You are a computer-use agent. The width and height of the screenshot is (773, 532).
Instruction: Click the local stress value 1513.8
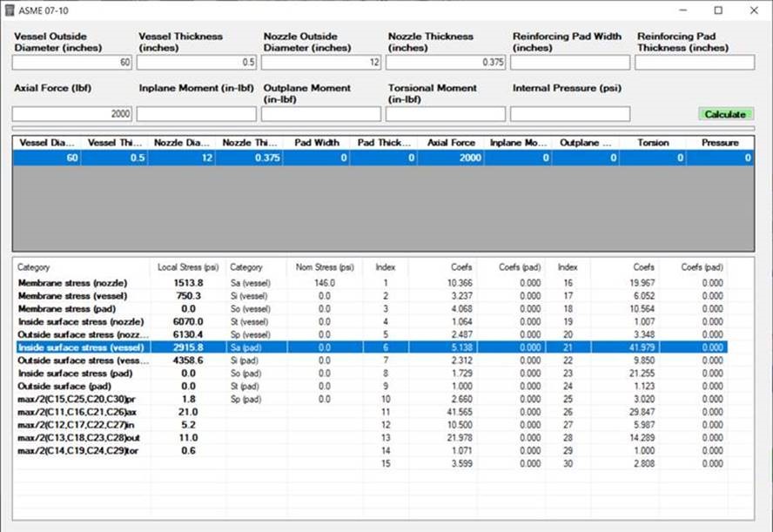188,283
